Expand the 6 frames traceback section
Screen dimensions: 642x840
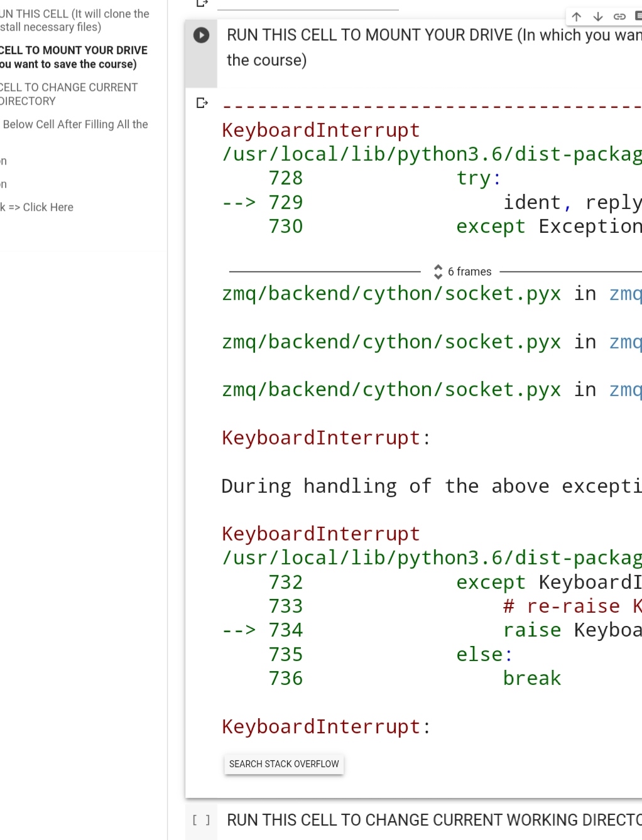point(462,272)
